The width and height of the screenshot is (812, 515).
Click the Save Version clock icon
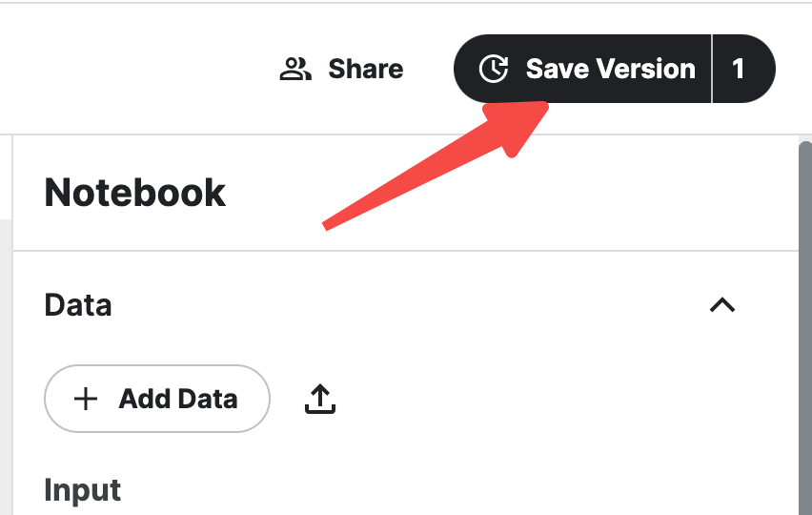(493, 70)
